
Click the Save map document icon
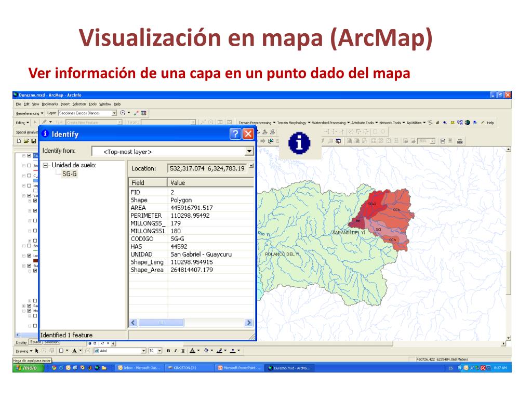pos(34,141)
